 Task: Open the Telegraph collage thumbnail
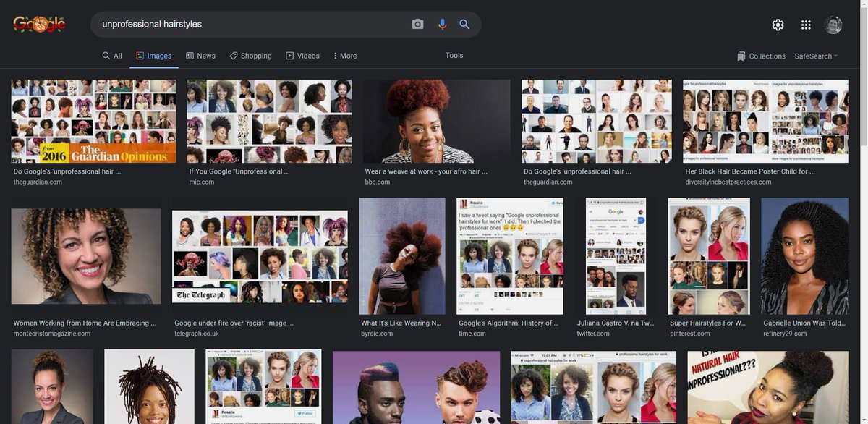(260, 256)
